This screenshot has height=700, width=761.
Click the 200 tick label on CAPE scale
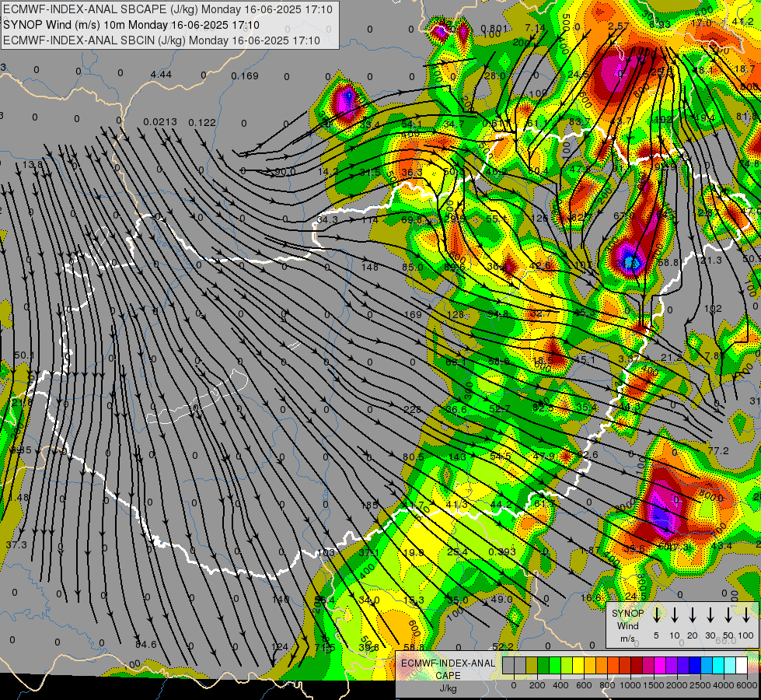(537, 685)
